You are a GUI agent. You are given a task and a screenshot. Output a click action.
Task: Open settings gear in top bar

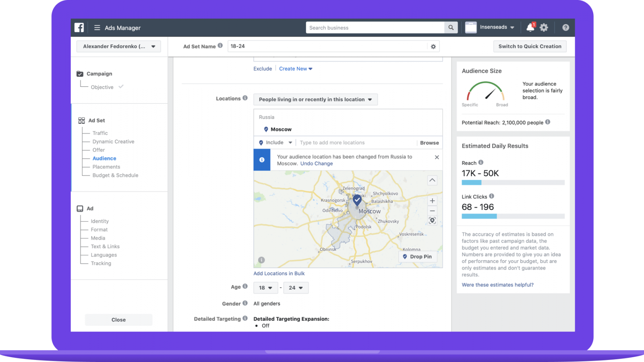pos(544,27)
